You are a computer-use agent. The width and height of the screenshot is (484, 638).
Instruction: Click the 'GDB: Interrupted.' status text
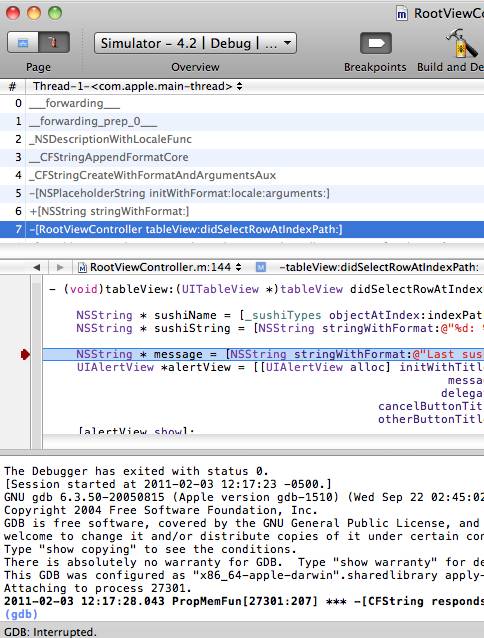(x=50, y=631)
